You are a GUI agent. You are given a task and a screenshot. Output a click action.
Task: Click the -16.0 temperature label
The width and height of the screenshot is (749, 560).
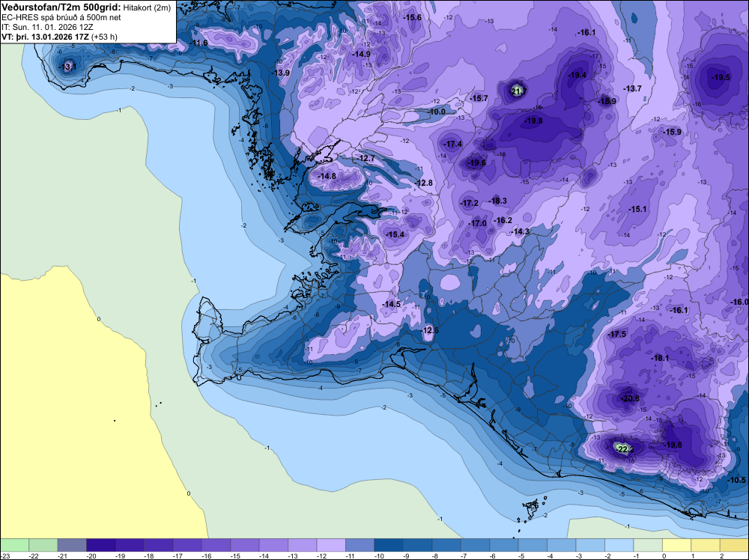(x=739, y=302)
